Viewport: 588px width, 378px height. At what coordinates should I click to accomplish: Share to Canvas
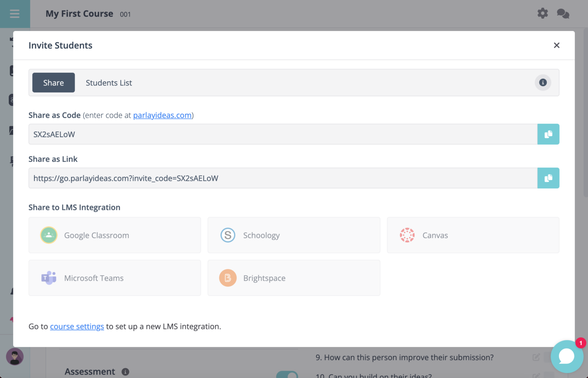(473, 235)
